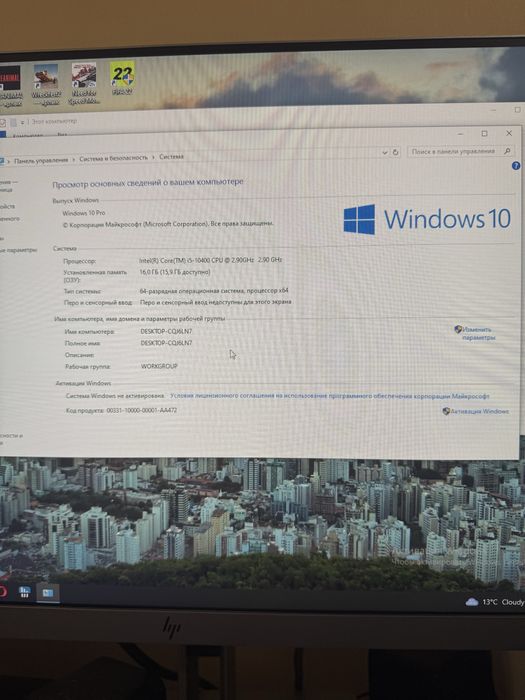This screenshot has height=700, width=525.
Task: Click the Windows 10 logo
Action: pos(427,219)
